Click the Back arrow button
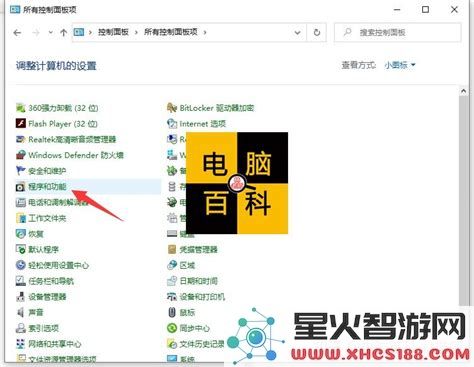The height and width of the screenshot is (367, 474). tap(17, 33)
